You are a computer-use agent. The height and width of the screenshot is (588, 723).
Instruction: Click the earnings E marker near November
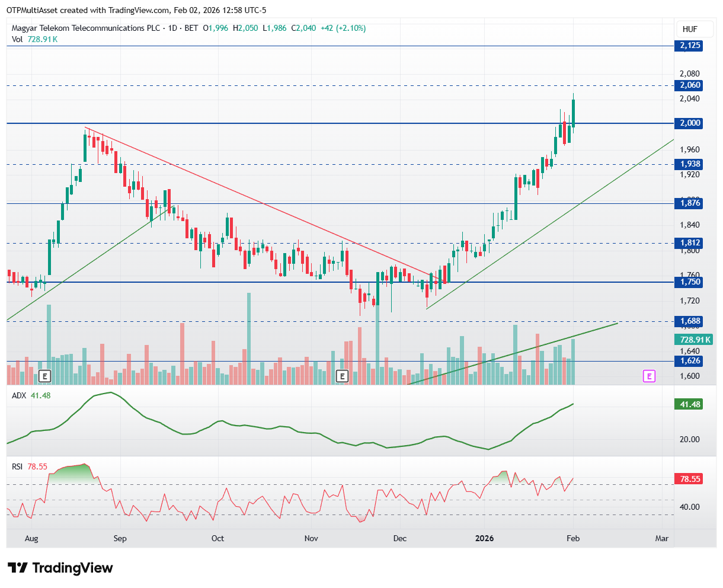click(x=342, y=376)
